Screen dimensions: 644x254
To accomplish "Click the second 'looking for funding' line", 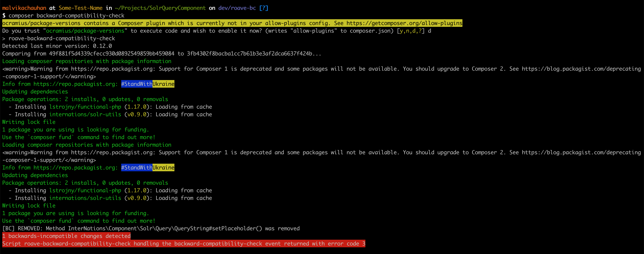I will 76,213.
